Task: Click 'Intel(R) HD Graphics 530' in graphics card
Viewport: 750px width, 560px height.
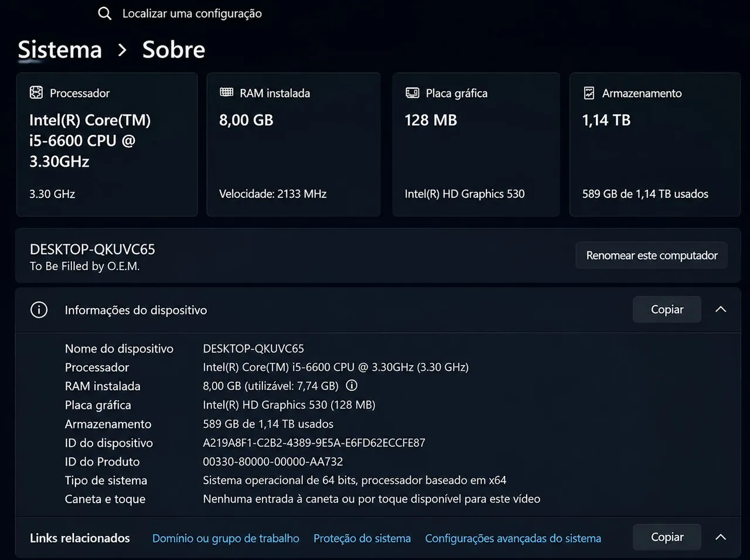Action: 465,194
